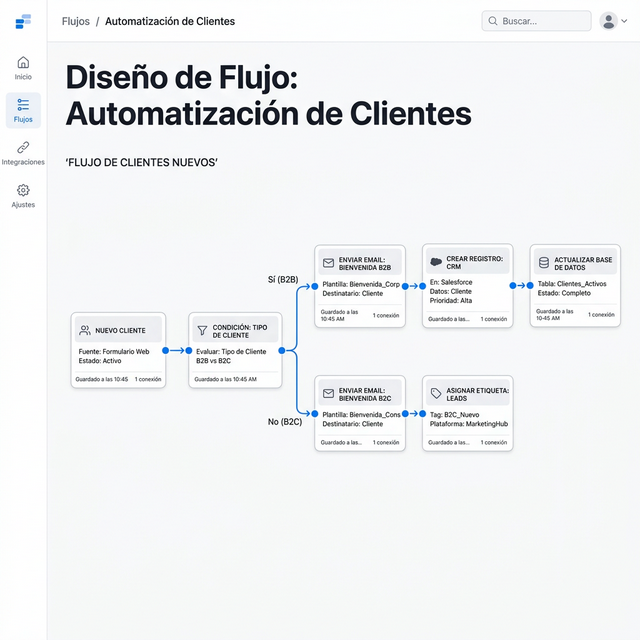This screenshot has width=640, height=640.
Task: Click the 'Sí (B2B)' branch label
Action: click(x=283, y=280)
